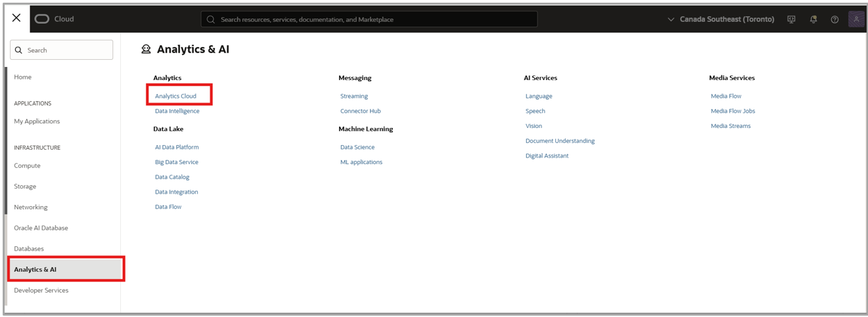Open the Streaming link
Viewport: 868px width, 317px height.
pos(354,96)
